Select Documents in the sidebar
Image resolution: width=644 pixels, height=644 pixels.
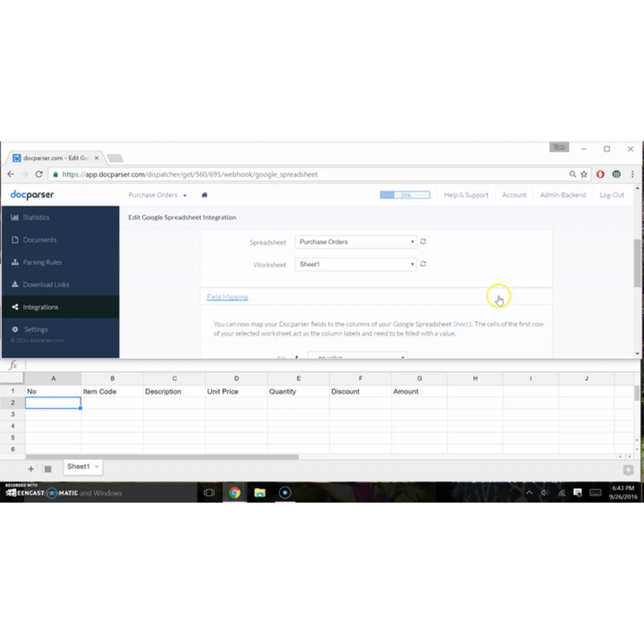39,239
